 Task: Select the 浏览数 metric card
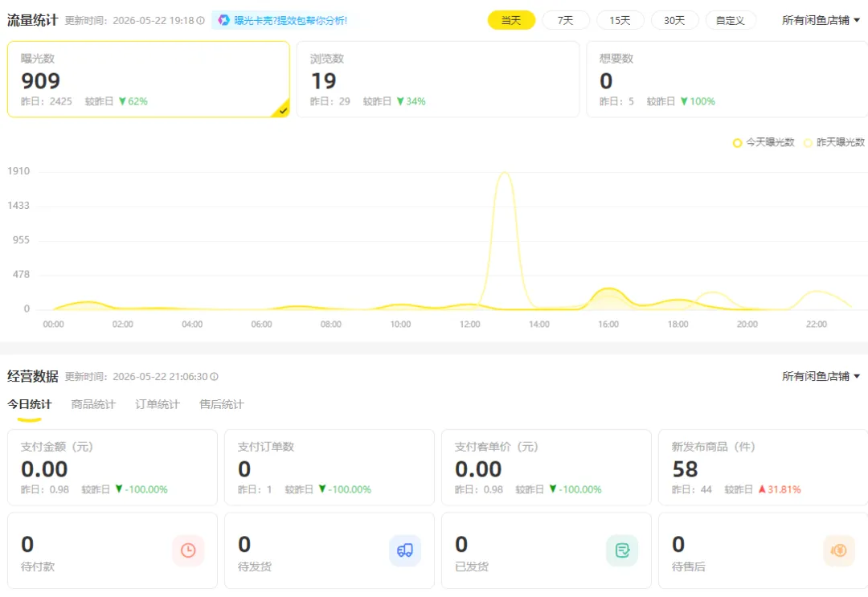tap(438, 79)
